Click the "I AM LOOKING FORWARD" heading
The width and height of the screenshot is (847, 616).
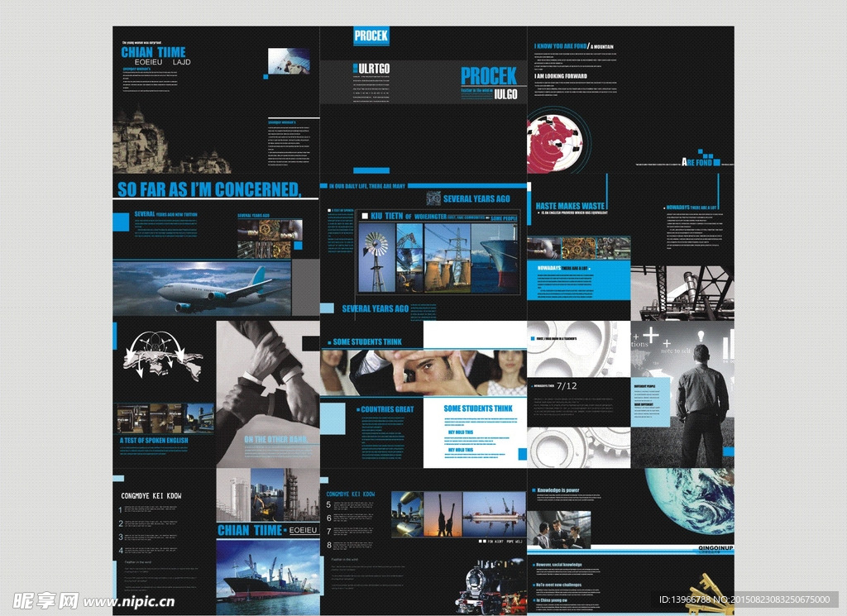coord(560,76)
